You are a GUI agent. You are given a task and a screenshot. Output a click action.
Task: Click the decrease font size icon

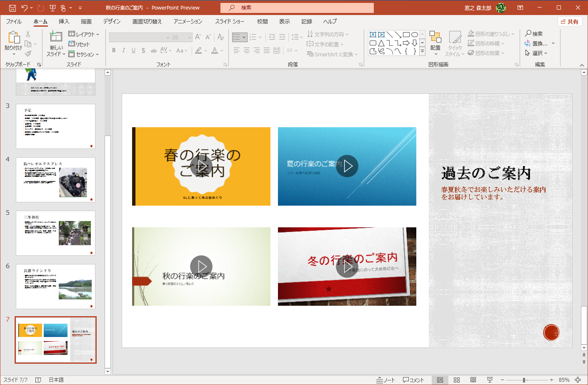208,37
